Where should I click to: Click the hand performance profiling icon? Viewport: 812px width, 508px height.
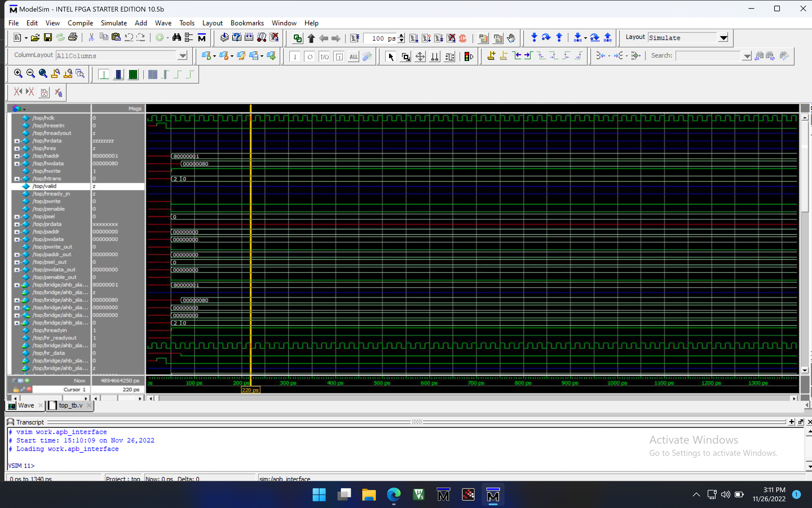[511, 38]
